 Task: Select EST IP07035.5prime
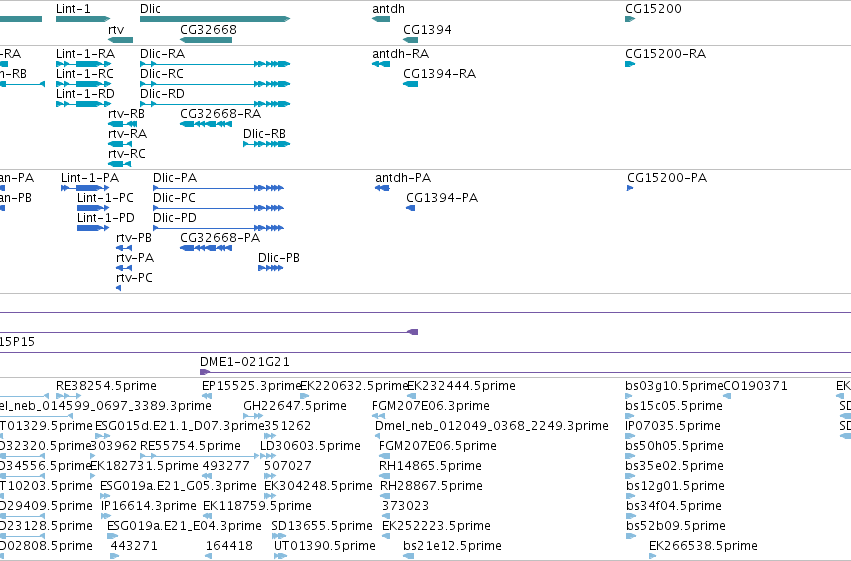[x=630, y=436]
